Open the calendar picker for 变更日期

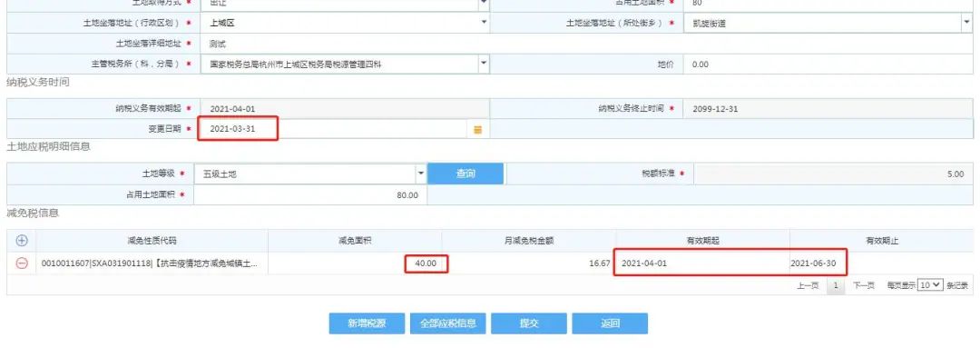coord(477,130)
